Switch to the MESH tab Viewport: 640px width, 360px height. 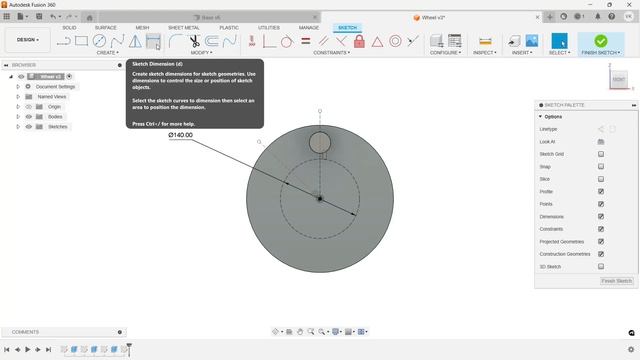(x=142, y=27)
